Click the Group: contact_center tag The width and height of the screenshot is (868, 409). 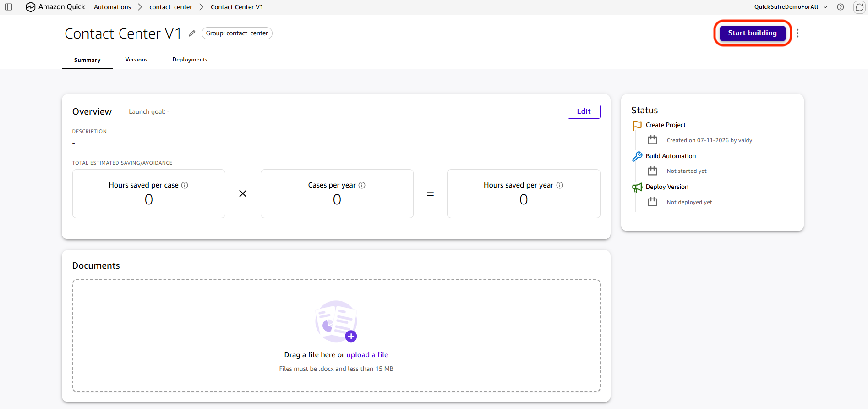pyautogui.click(x=237, y=33)
